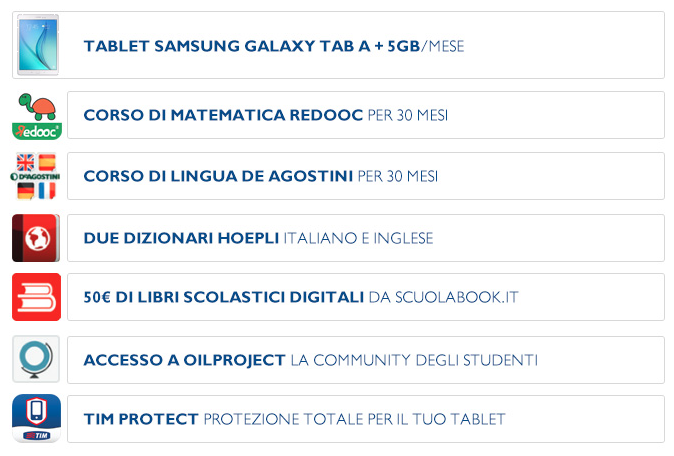Select Accesso a Oilproject row
This screenshot has height=456, width=674.
click(x=366, y=360)
